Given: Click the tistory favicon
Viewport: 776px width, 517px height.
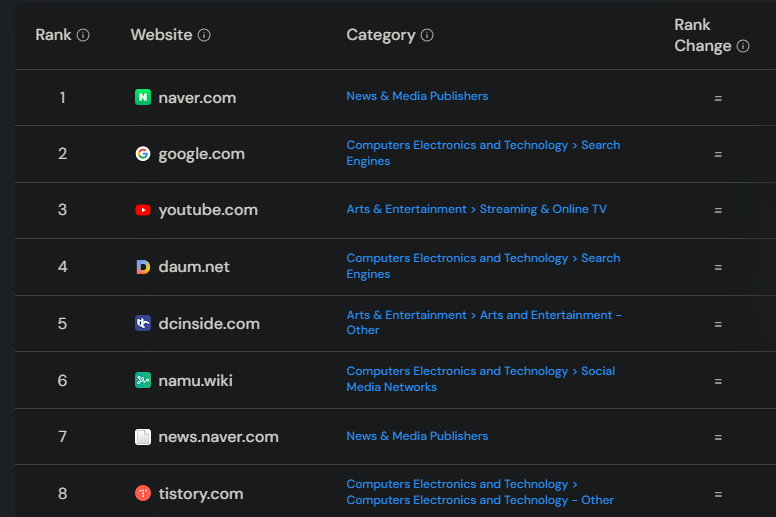Looking at the screenshot, I should 143,493.
